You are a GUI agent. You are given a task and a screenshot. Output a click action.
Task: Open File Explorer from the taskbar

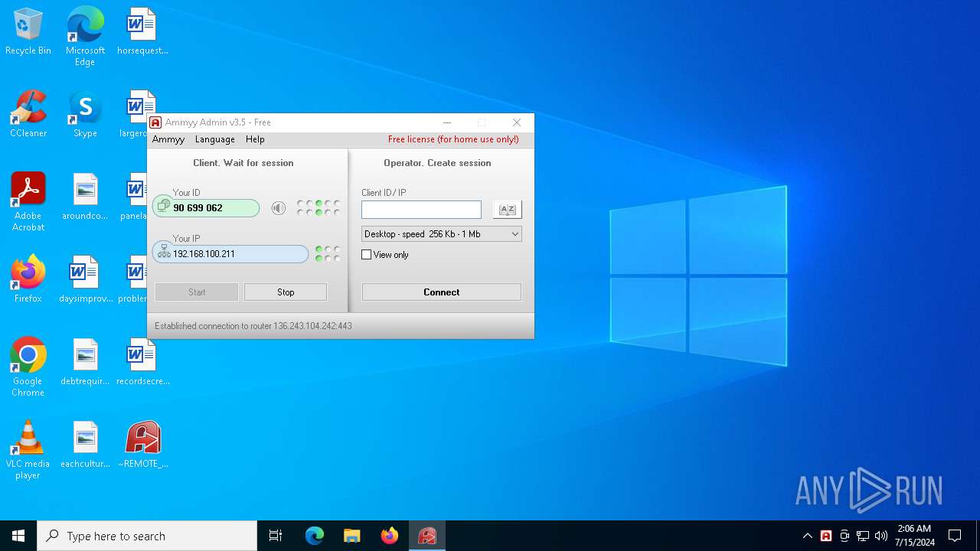352,536
